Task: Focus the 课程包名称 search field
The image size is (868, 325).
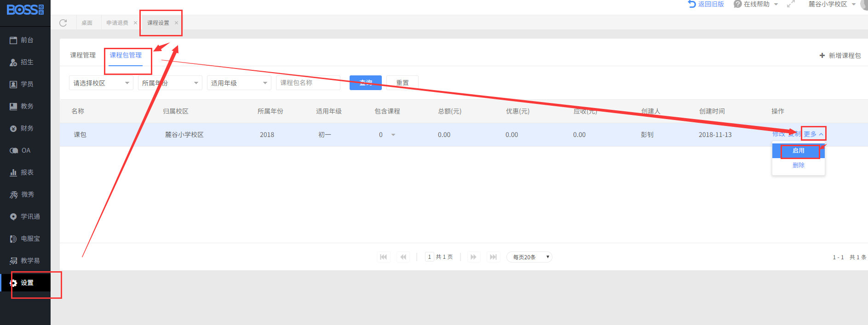Action: click(x=308, y=83)
